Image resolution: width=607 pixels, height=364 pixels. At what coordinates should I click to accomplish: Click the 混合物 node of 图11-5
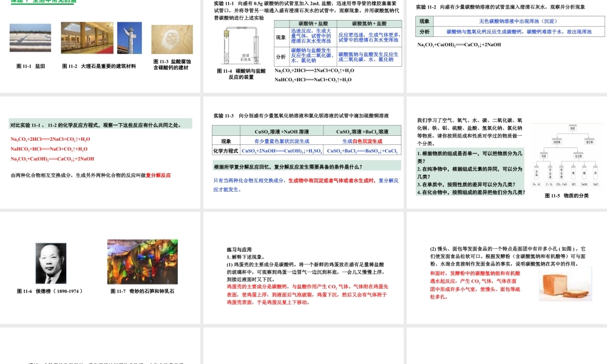pyautogui.click(x=588, y=141)
